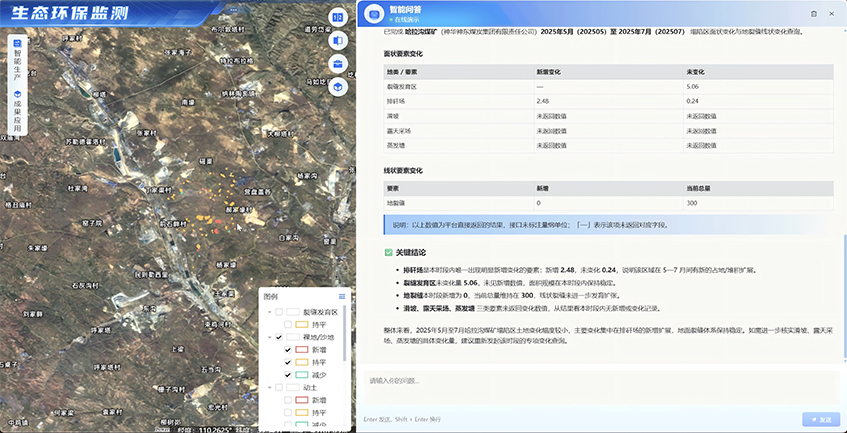The height and width of the screenshot is (433, 847).
Task: Collapse the 裸地/沙地 legend group arrow
Action: [270, 337]
